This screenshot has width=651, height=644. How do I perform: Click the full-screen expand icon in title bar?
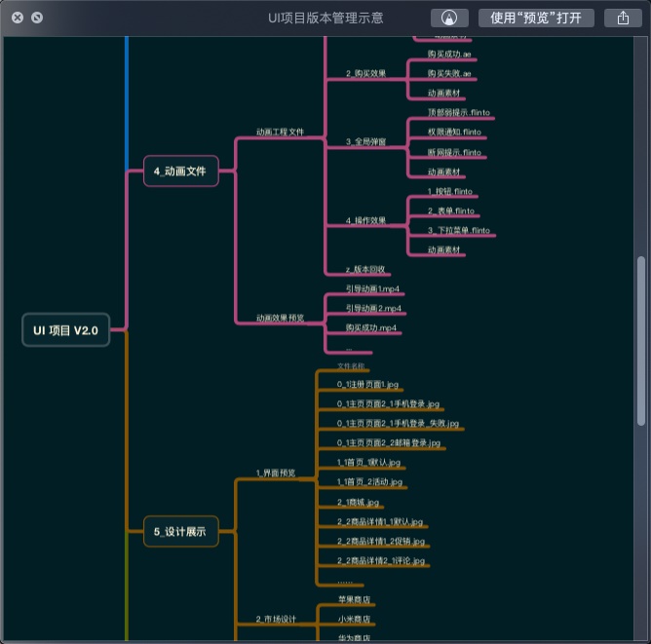tap(36, 18)
